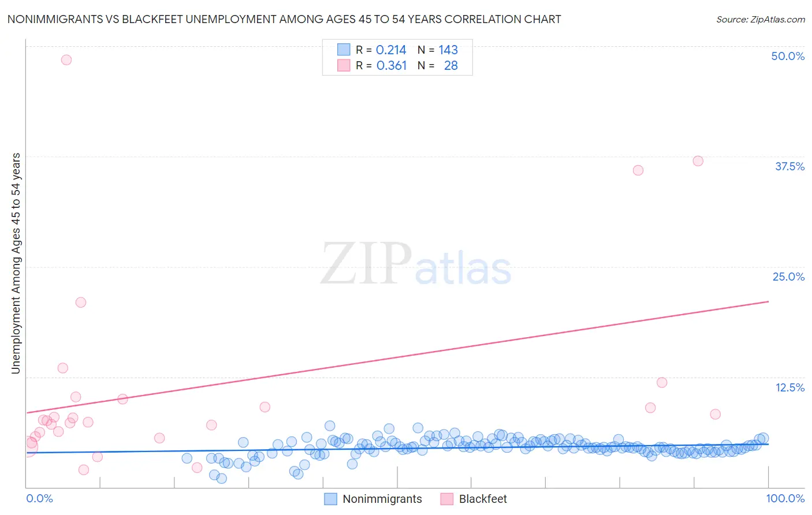
Task: Click the 50.0% y-axis label
Action: pyautogui.click(x=788, y=56)
